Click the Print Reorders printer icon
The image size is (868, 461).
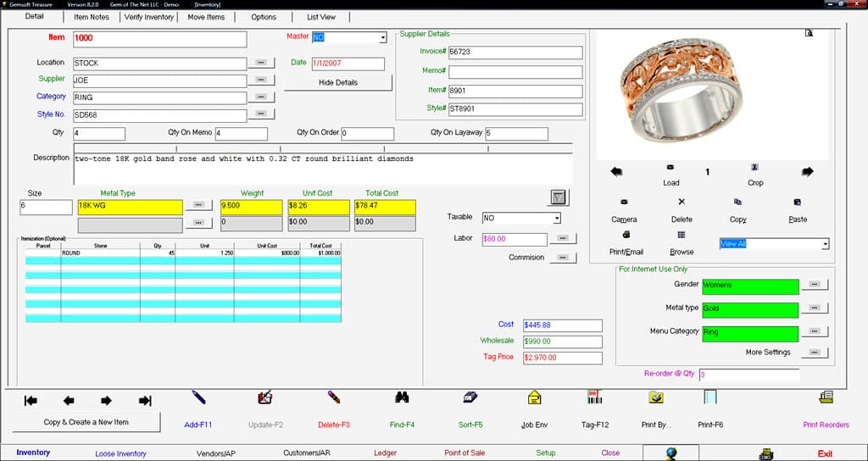pos(826,397)
